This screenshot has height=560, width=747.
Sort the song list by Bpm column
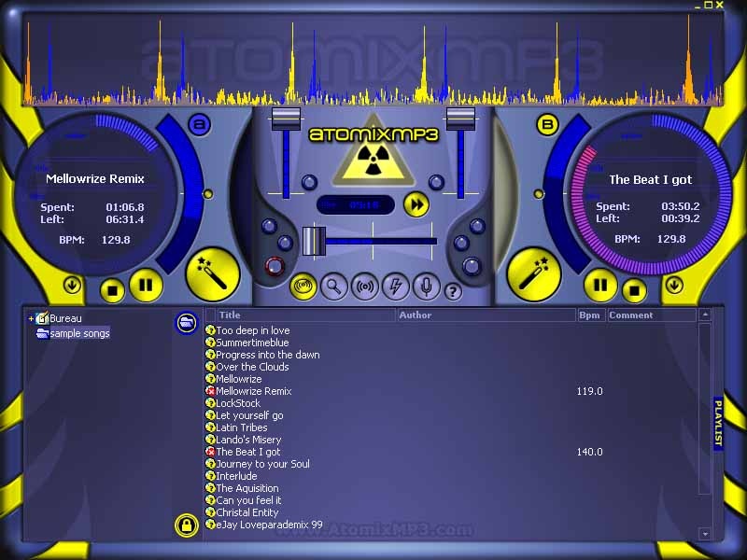[590, 315]
